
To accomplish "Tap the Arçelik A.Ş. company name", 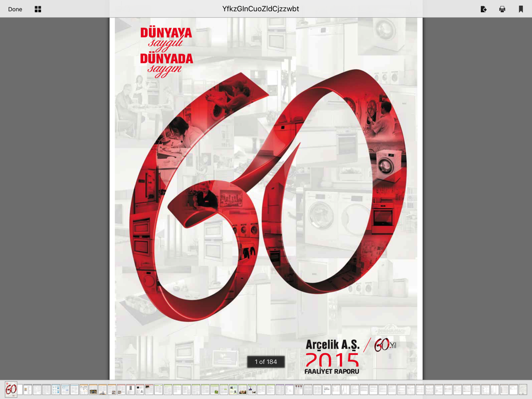I will pos(332,345).
